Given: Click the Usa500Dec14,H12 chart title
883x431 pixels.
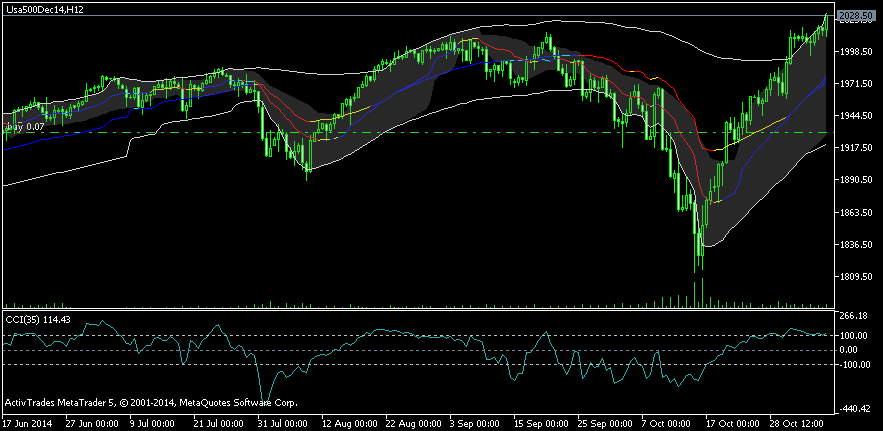Looking at the screenshot, I should pos(43,10).
